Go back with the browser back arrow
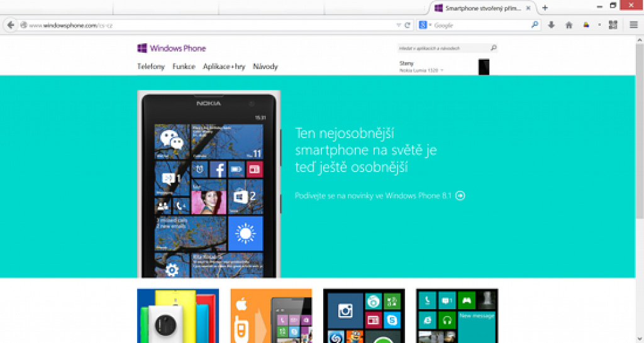The width and height of the screenshot is (644, 343). click(x=11, y=25)
